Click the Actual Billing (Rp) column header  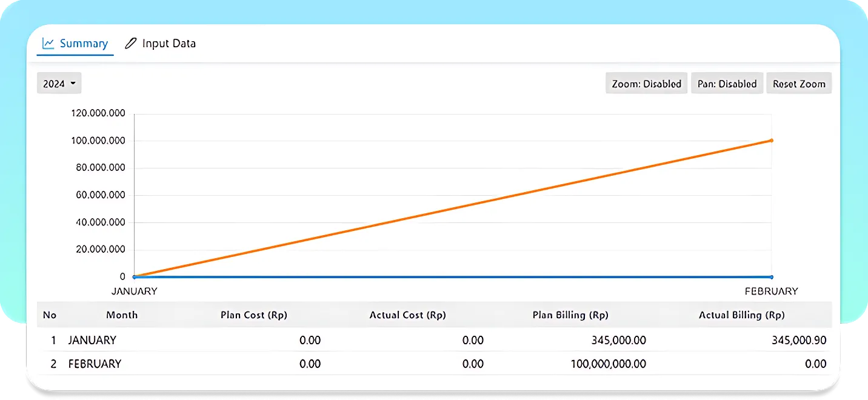(741, 315)
